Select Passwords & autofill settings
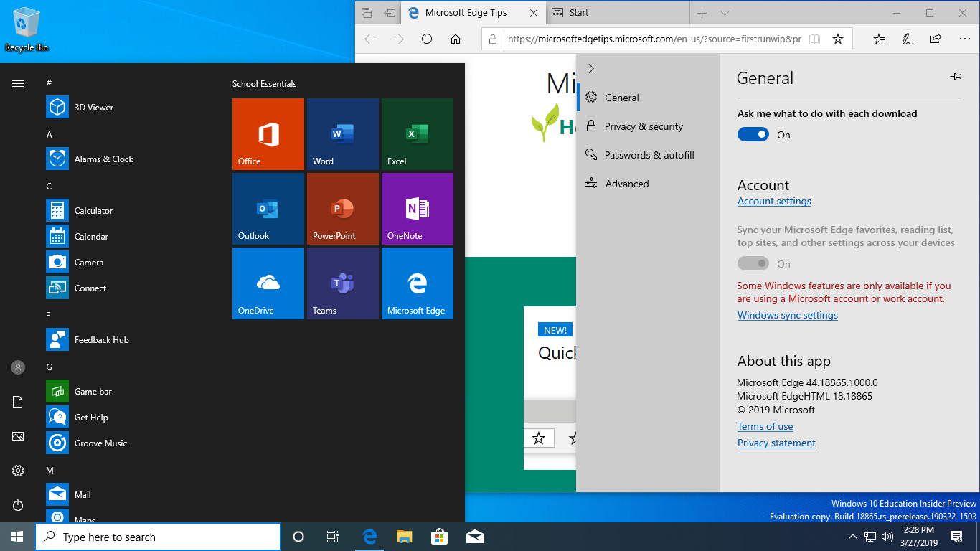 coord(647,155)
